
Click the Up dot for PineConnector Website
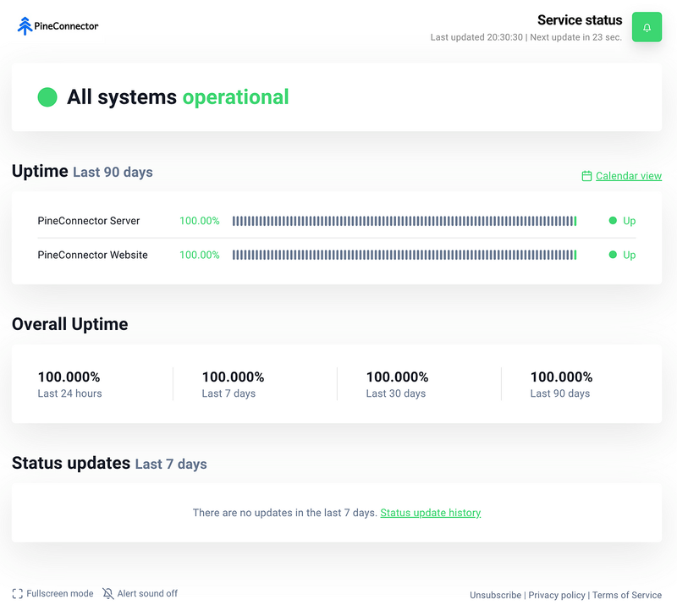[614, 255]
